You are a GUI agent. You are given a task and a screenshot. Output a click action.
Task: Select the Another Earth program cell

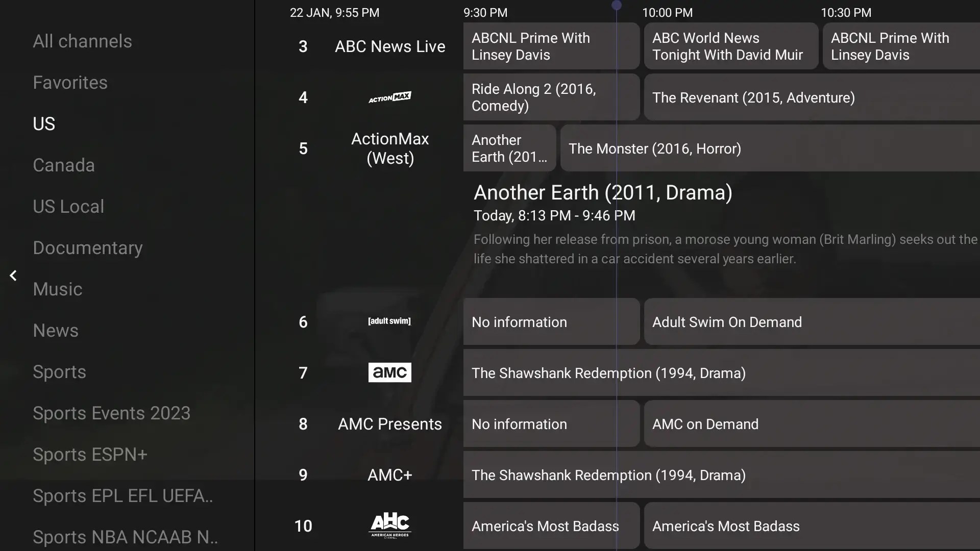(x=509, y=148)
